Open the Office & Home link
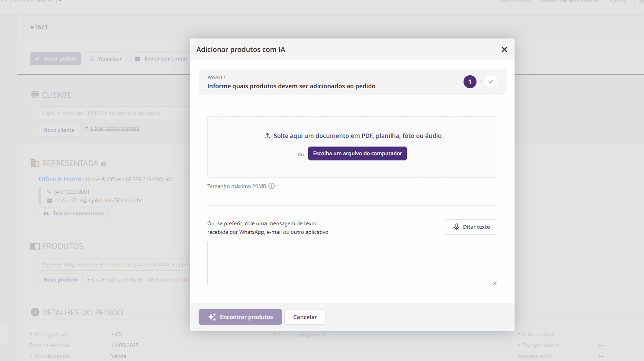 click(60, 179)
